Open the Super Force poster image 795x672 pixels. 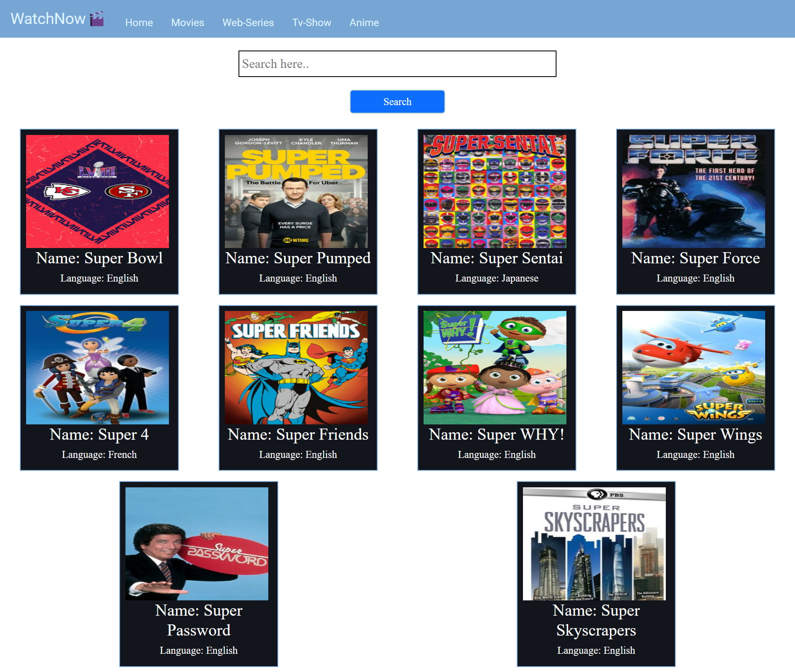[x=694, y=191]
